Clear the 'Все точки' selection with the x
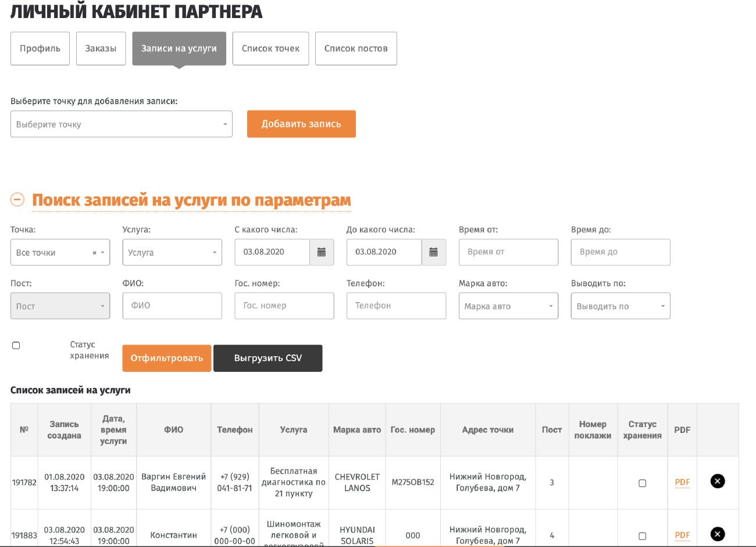The height and width of the screenshot is (547, 756). point(94,253)
